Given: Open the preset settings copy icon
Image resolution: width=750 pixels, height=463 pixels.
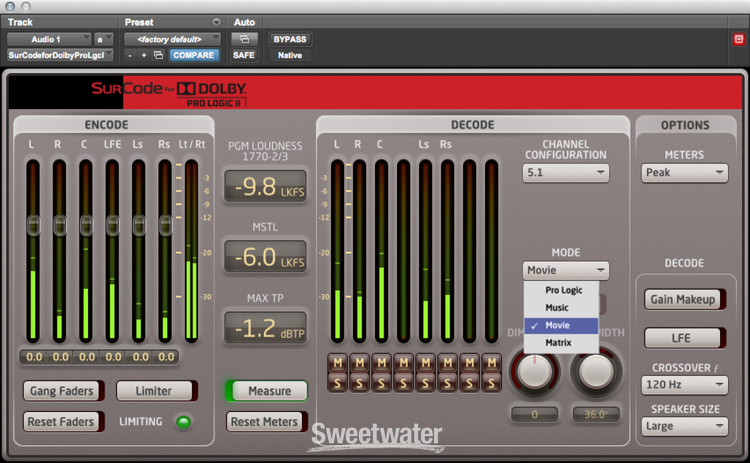Looking at the screenshot, I should click(158, 55).
